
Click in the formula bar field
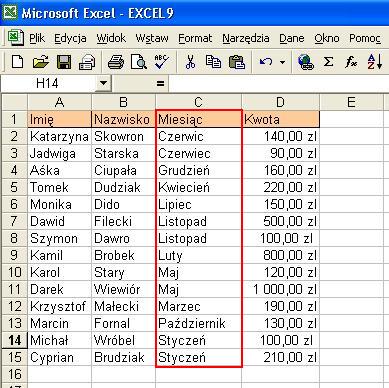[279, 83]
